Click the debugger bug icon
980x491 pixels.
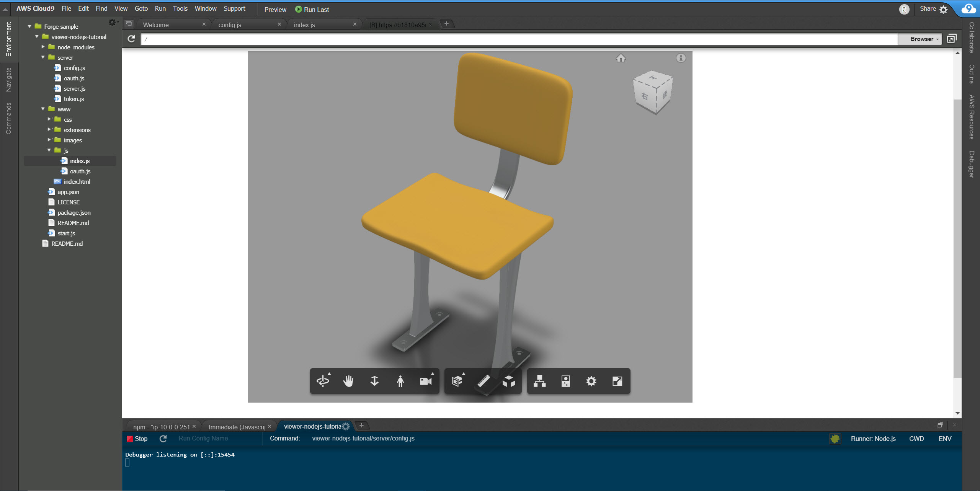(x=835, y=439)
